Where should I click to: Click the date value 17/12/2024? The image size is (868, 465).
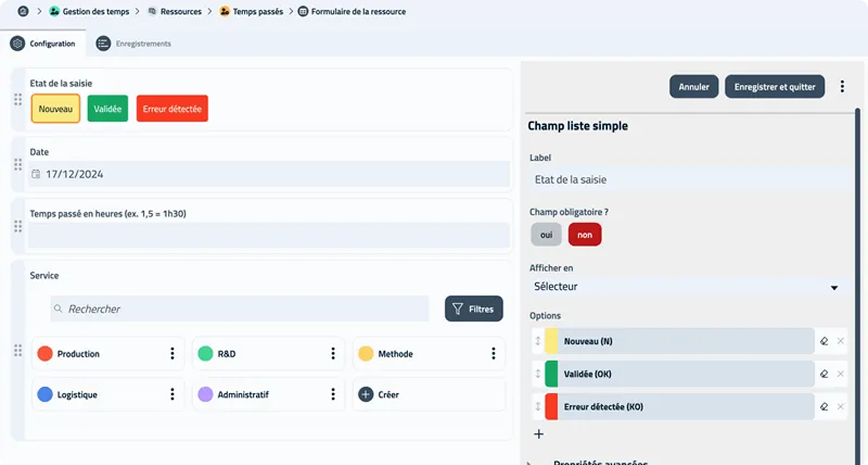point(74,174)
